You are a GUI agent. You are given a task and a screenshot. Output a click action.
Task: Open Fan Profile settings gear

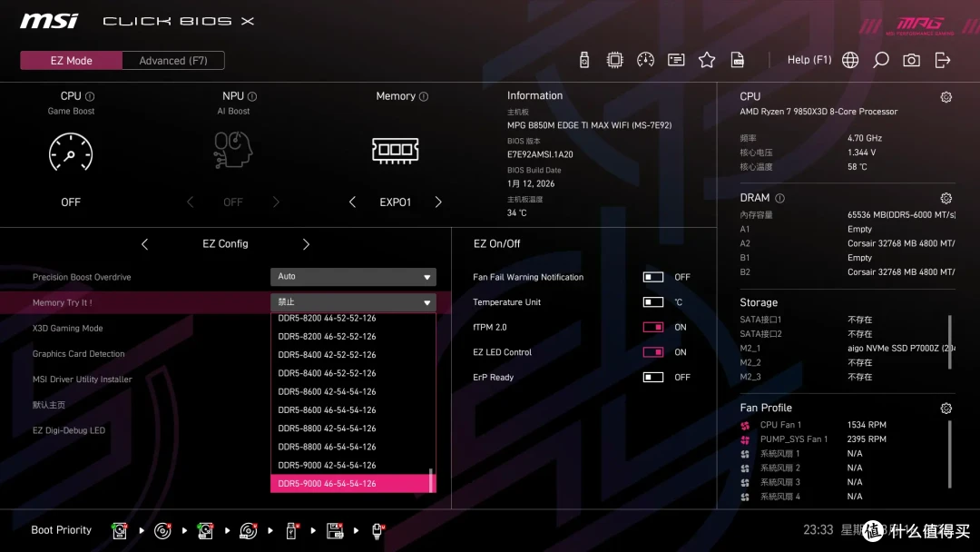[x=946, y=409]
